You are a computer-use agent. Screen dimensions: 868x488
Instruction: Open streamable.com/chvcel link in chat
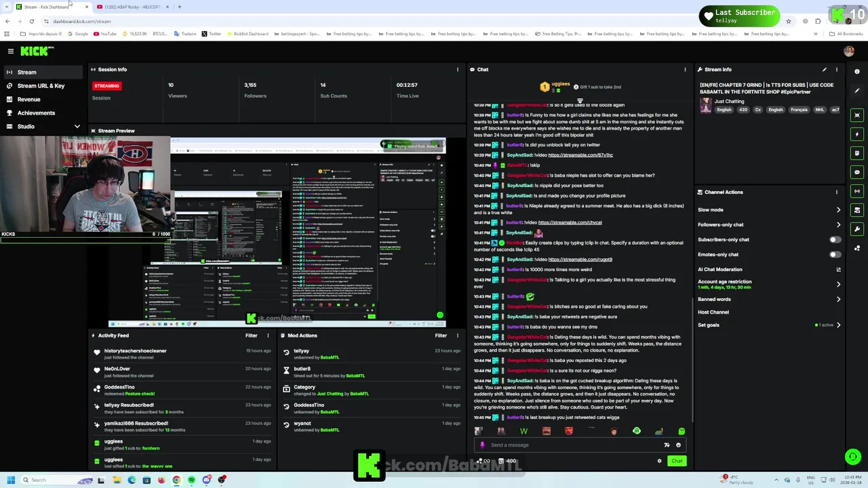click(x=570, y=222)
